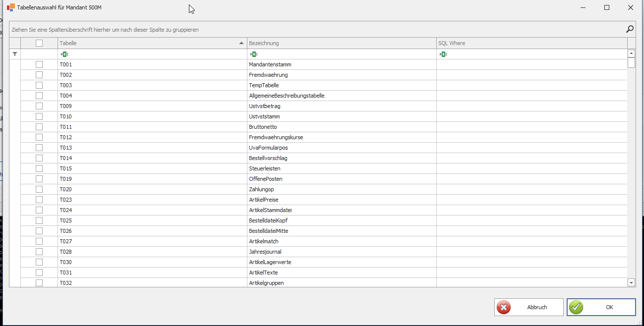Click the TempTabelle cell
Screen dimensions: 644x326
point(342,85)
